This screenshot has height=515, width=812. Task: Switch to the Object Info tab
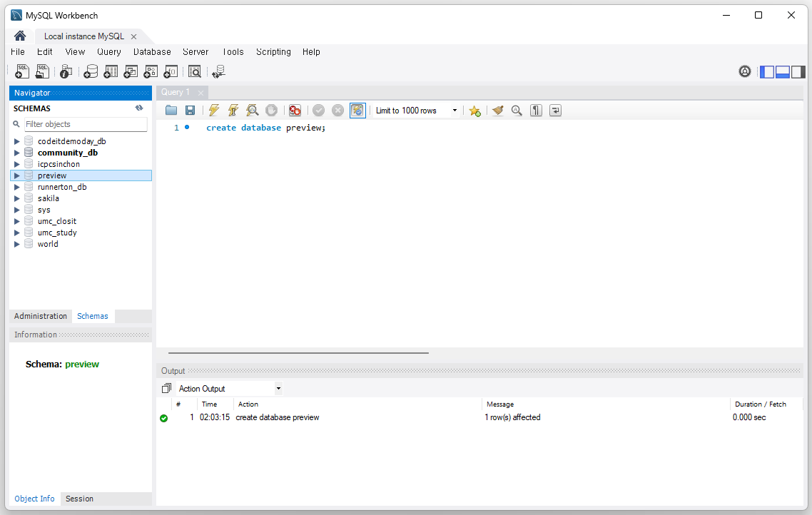point(34,499)
